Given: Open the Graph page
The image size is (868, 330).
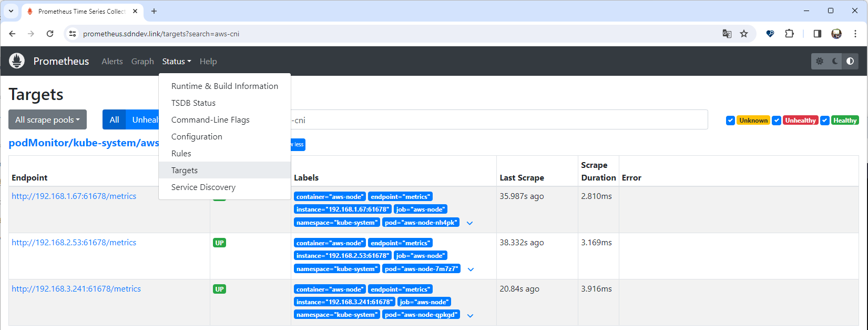Looking at the screenshot, I should tap(142, 61).
